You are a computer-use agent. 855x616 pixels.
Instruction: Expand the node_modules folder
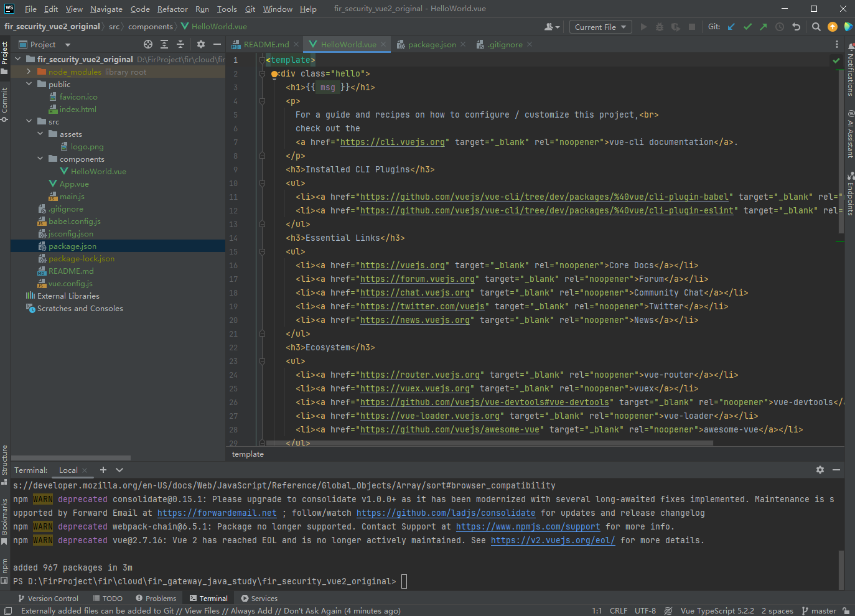(29, 72)
